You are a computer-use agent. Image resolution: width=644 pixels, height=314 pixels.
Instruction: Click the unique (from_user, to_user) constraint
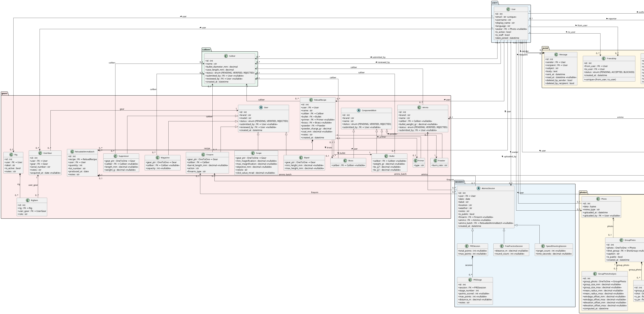pos(600,80)
